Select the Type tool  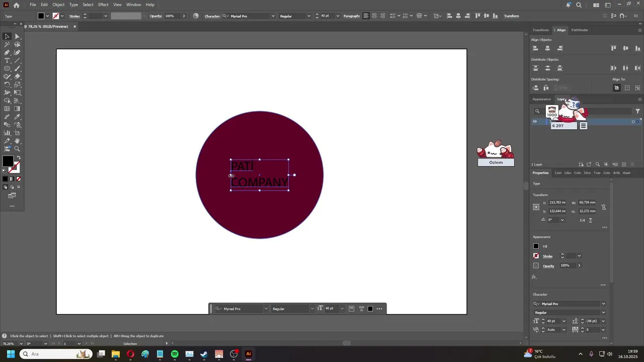(7, 60)
